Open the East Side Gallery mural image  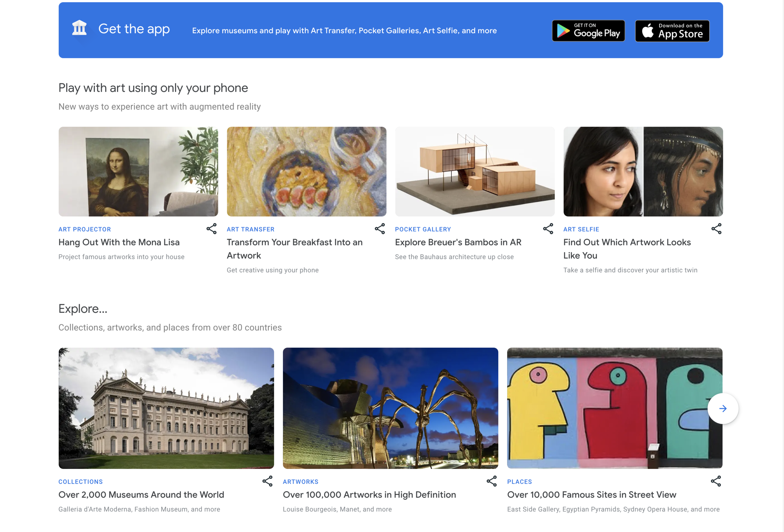click(615, 408)
